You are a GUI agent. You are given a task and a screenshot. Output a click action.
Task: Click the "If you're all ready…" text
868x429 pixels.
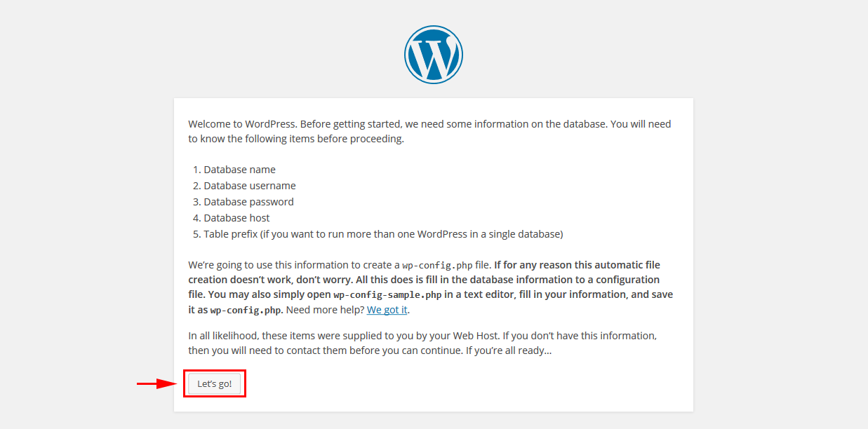tap(509, 350)
